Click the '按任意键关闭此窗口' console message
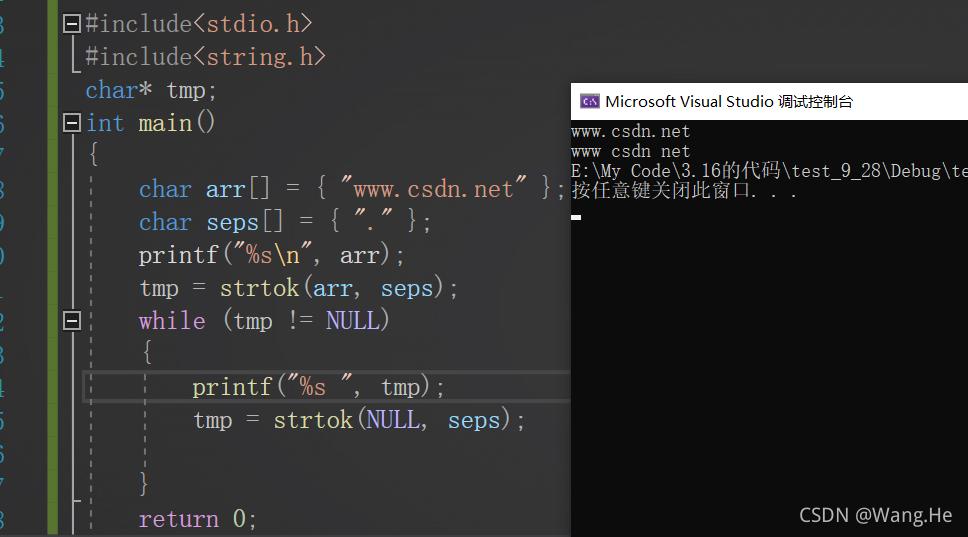The image size is (968, 537). click(x=684, y=190)
